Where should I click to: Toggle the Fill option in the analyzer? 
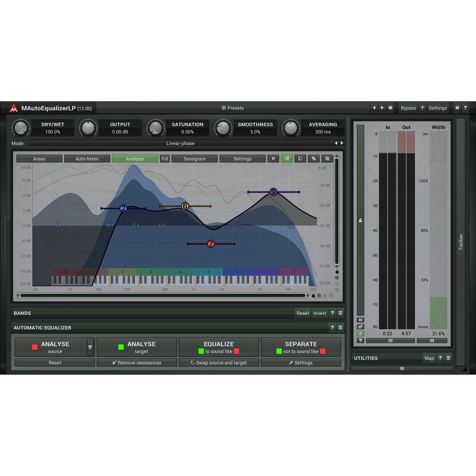click(x=164, y=158)
